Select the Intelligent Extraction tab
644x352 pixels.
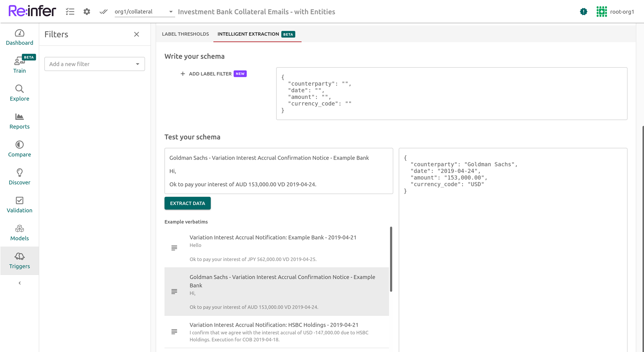(257, 34)
